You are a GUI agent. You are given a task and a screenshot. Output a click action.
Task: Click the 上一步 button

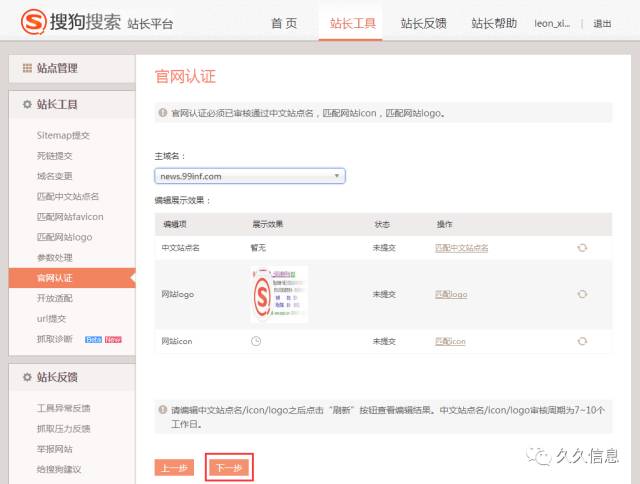click(173, 467)
